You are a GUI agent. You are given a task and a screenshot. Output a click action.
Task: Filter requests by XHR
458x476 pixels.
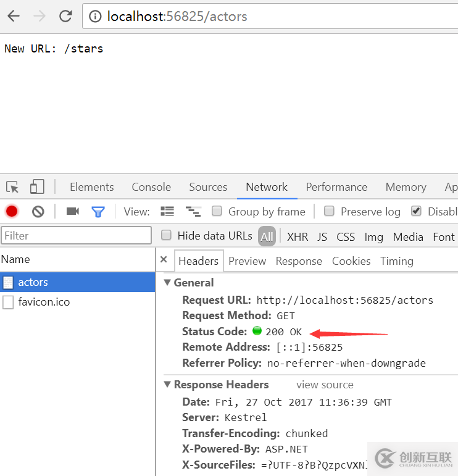[x=298, y=237]
